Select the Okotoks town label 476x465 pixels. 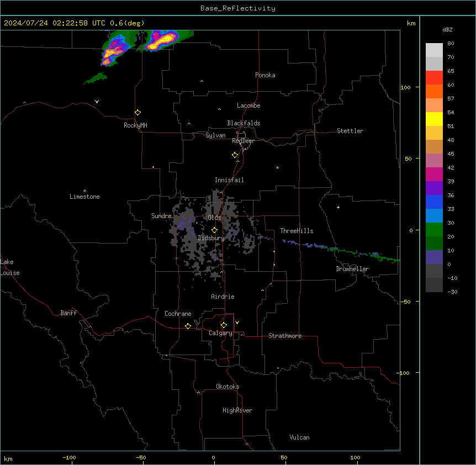[x=228, y=387]
